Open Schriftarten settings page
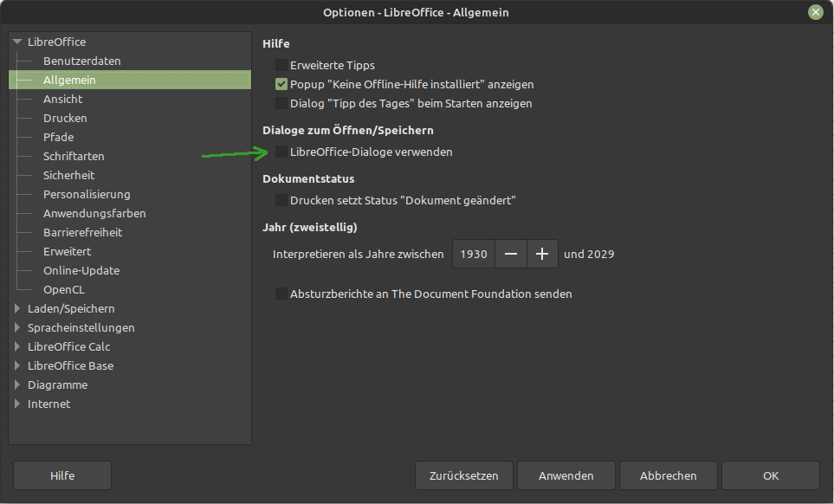834x504 pixels. coord(74,156)
